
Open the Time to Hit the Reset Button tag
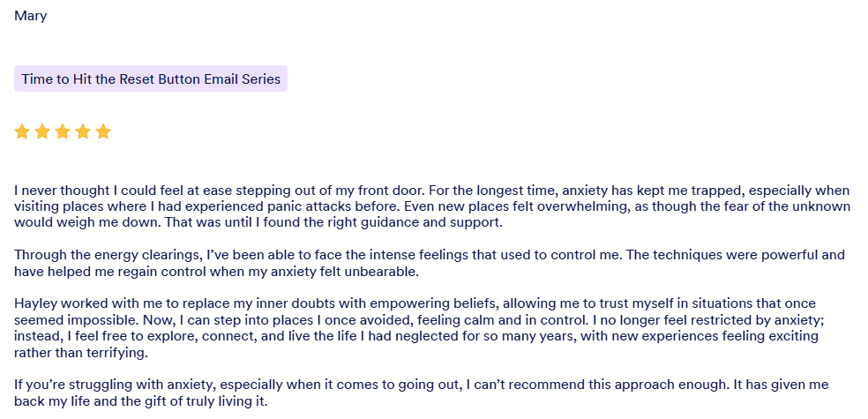[x=151, y=79]
